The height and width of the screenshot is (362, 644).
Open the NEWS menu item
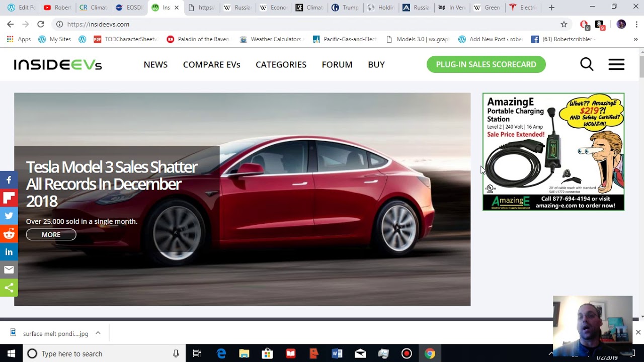155,64
